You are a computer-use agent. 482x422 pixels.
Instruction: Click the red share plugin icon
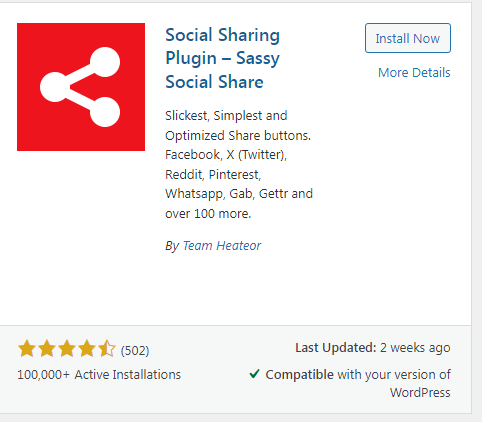[x=81, y=87]
